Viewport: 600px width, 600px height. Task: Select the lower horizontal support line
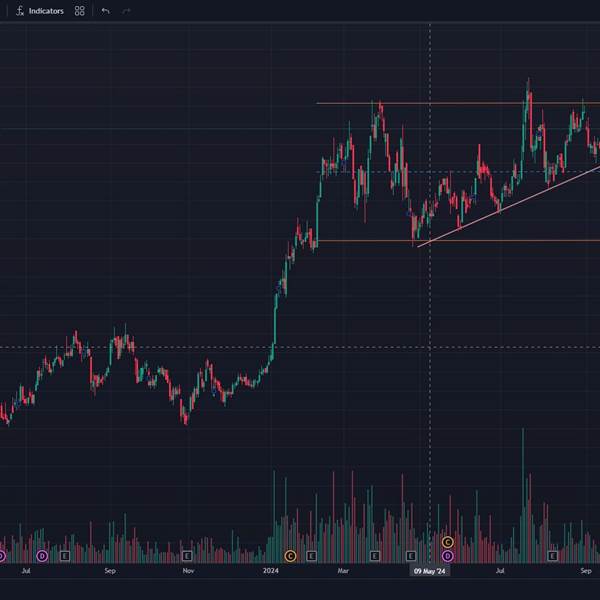point(458,241)
